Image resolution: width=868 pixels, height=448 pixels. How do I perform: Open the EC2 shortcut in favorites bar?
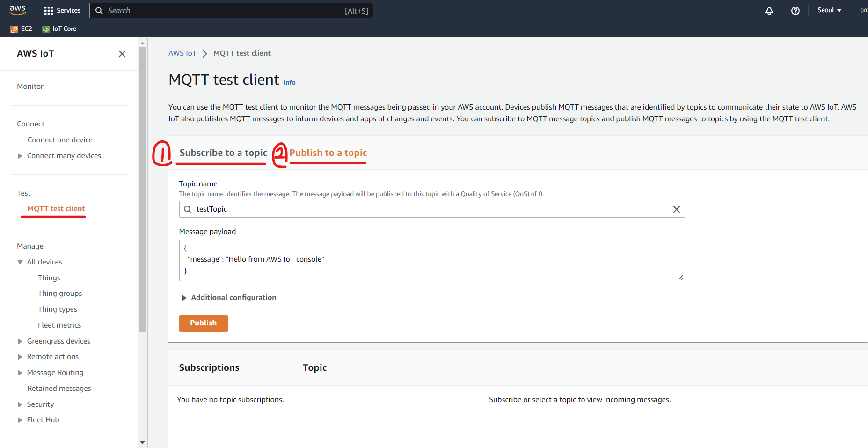(x=21, y=29)
